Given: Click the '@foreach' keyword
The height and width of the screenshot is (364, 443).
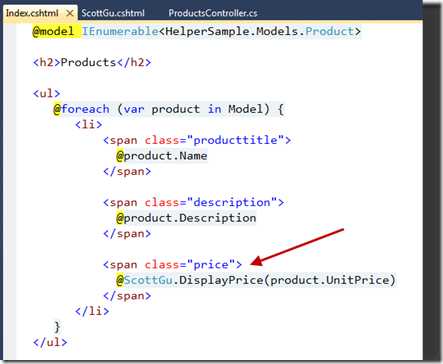Looking at the screenshot, I should (81, 109).
